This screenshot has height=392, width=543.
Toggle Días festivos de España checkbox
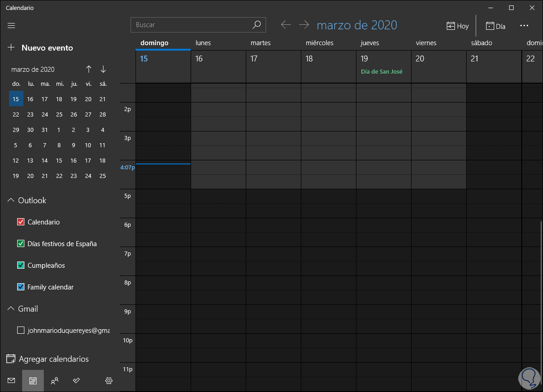coord(20,244)
